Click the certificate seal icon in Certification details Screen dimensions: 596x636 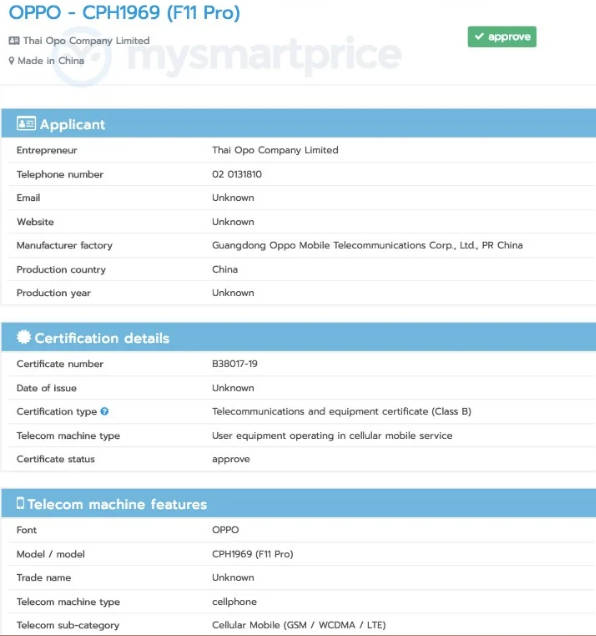pos(24,337)
